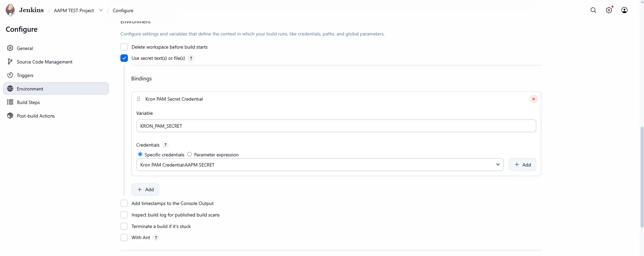
Task: Select Parameter expression radio option
Action: (190, 154)
